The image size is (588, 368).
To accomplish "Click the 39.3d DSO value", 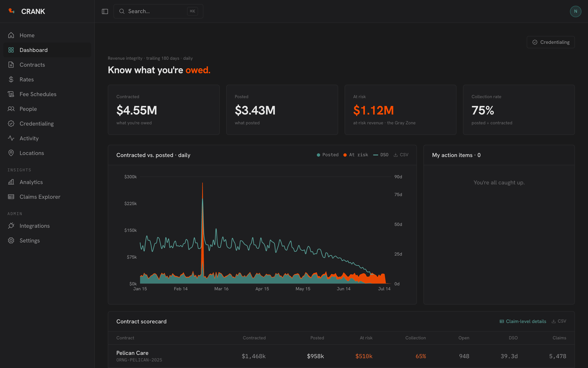I will click(509, 356).
